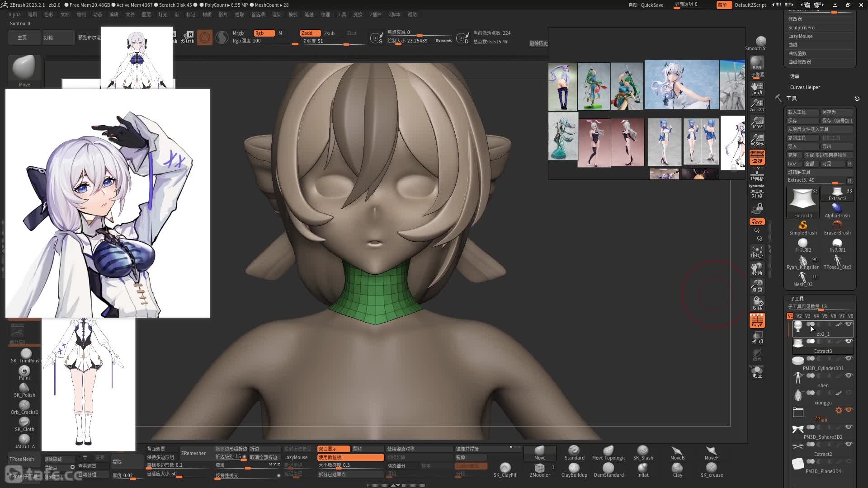This screenshot has width=868, height=488.
Task: Expand the hair subtool folder
Action: 798,412
